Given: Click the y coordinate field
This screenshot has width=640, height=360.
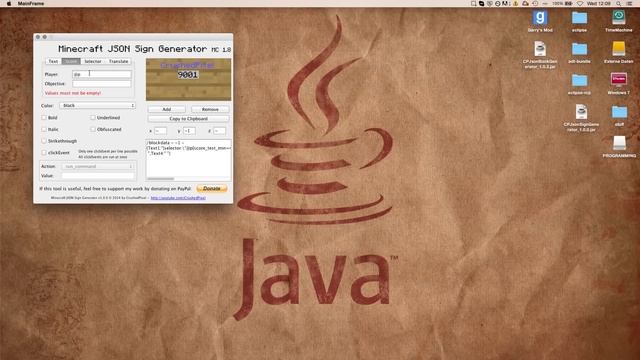Looking at the screenshot, I should pos(189,131).
